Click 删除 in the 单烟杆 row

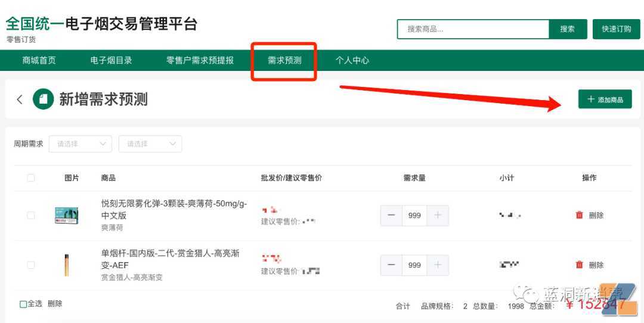596,265
